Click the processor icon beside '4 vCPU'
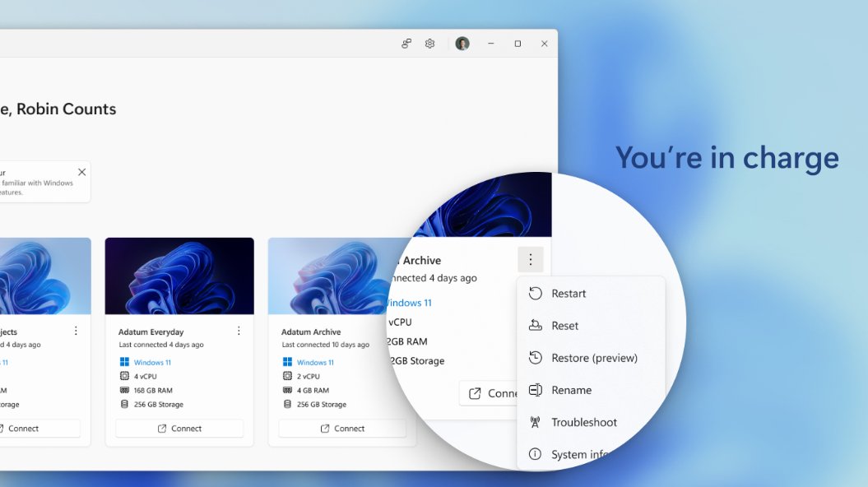The width and height of the screenshot is (868, 487). [x=124, y=376]
